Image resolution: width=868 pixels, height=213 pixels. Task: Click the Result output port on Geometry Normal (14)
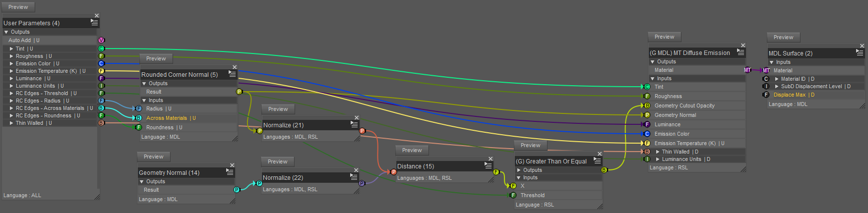tap(237, 190)
